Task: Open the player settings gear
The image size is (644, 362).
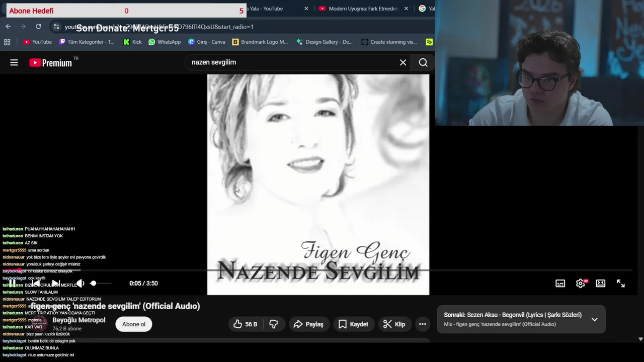Action: [x=581, y=284]
